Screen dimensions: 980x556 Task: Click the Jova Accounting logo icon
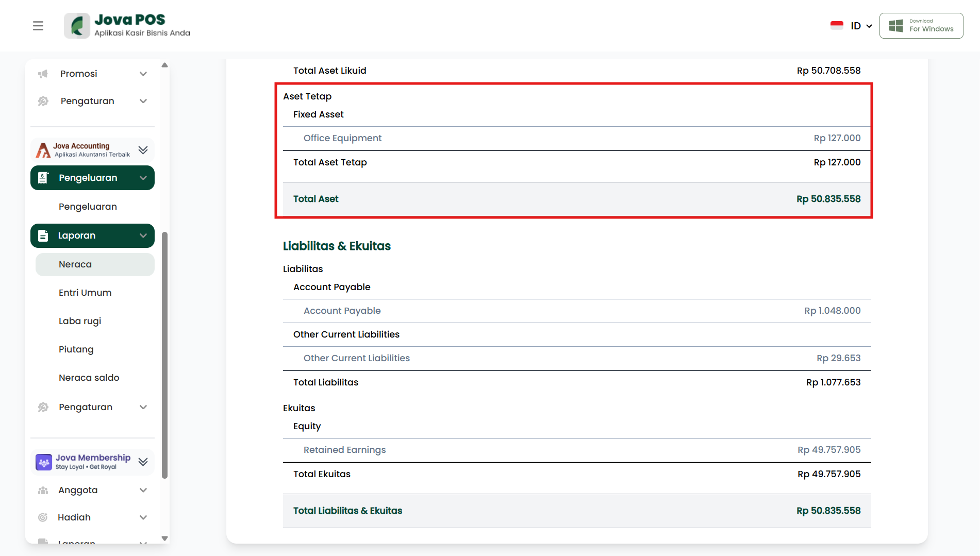(x=43, y=150)
